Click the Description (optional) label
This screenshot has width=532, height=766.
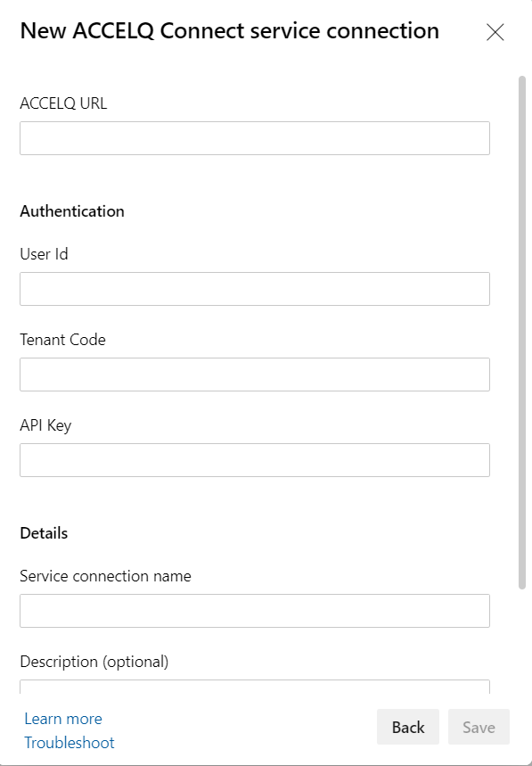point(94,662)
